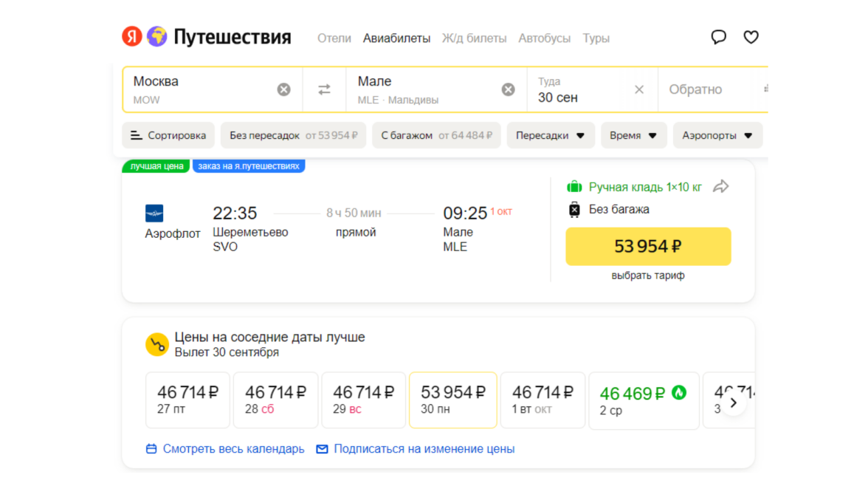The width and height of the screenshot is (868, 489).
Task: Choose the 46 469 ₽ date on 2 ср
Action: click(643, 400)
